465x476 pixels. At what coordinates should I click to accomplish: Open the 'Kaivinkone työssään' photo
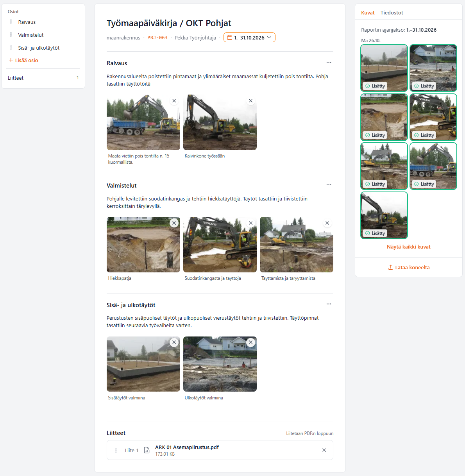(220, 122)
